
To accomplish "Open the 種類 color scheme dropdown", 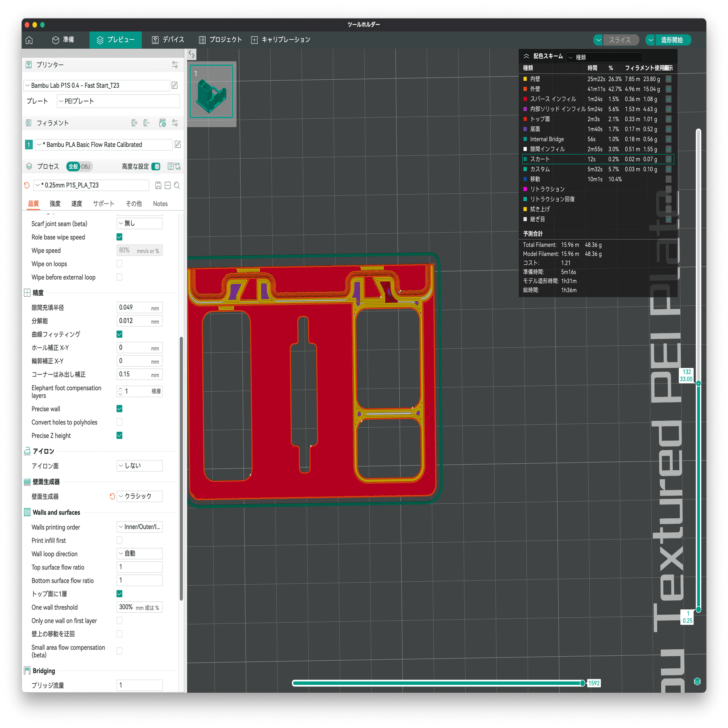I will (x=604, y=57).
